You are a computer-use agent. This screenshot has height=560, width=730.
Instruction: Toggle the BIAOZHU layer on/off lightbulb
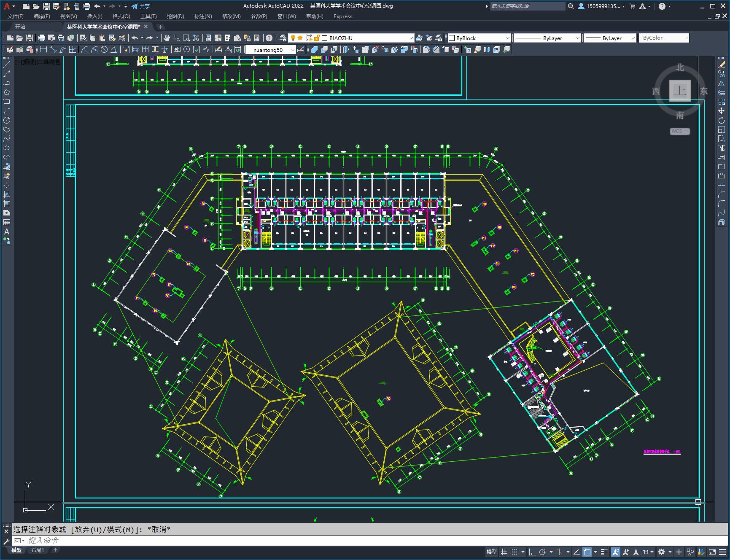coord(293,38)
